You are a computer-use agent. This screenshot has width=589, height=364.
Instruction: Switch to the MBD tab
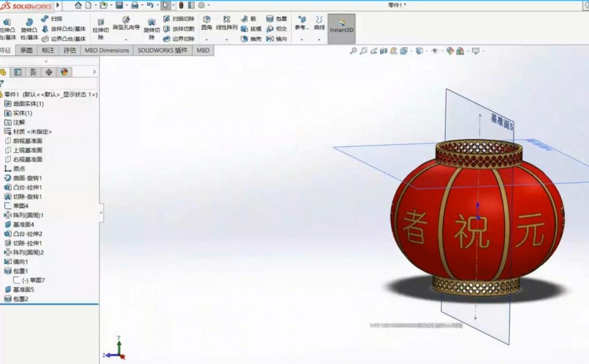click(x=203, y=51)
